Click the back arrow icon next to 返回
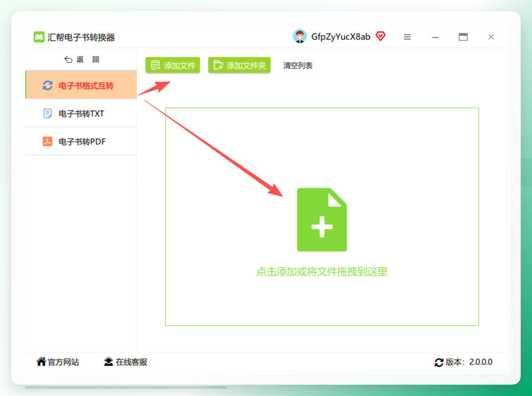 coord(68,59)
